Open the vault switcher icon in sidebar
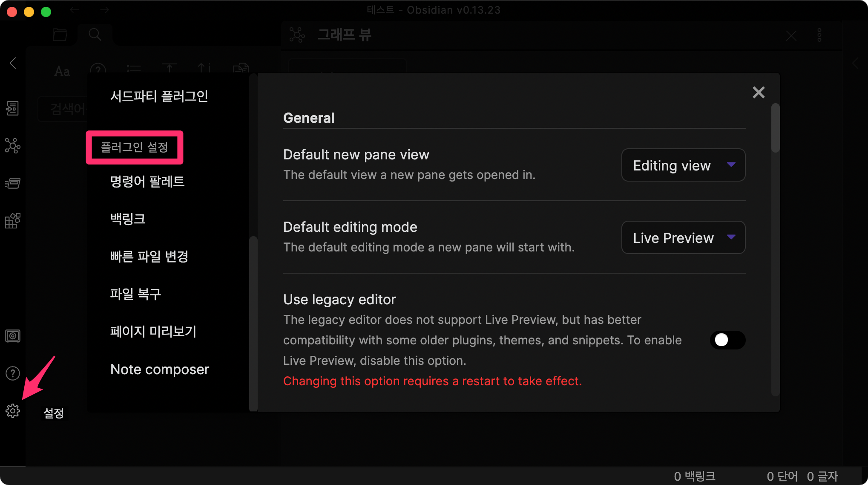The width and height of the screenshot is (868, 485). [x=13, y=336]
